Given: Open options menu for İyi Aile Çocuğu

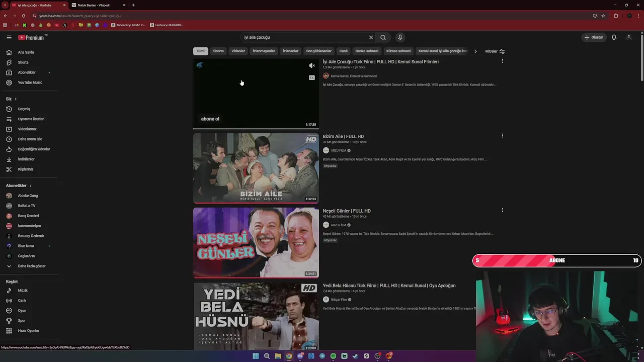Looking at the screenshot, I should coord(502,61).
